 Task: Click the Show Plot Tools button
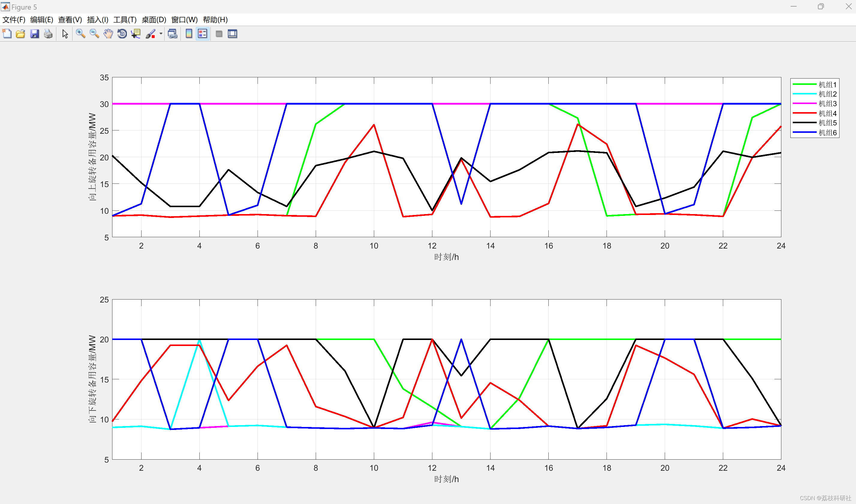233,34
